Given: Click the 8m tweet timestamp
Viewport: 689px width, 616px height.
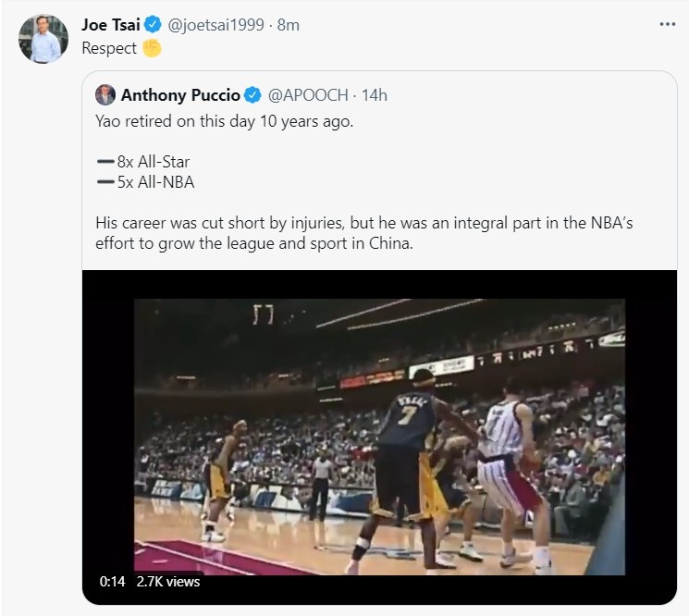Looking at the screenshot, I should [289, 25].
